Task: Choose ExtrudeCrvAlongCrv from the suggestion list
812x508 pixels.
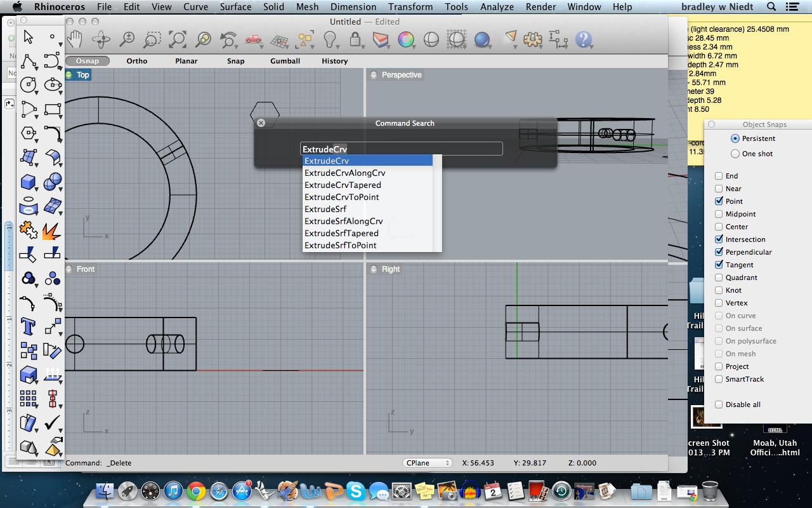Action: 368,173
